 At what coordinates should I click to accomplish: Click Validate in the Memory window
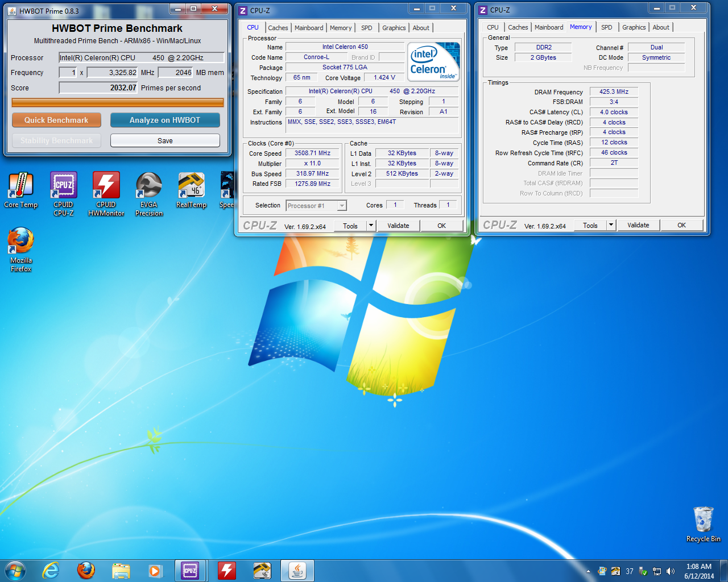[638, 225]
